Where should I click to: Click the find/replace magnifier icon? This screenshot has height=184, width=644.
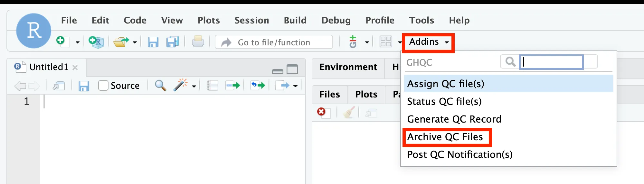tap(160, 86)
